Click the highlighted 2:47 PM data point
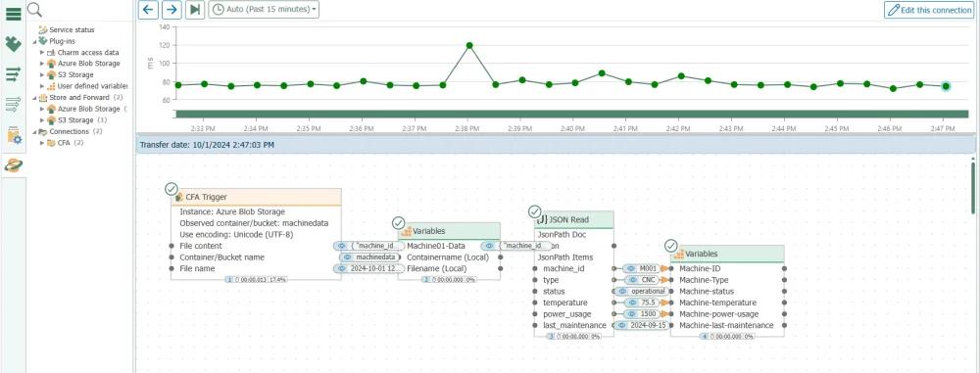Viewport: 980px width, 373px height. [947, 86]
